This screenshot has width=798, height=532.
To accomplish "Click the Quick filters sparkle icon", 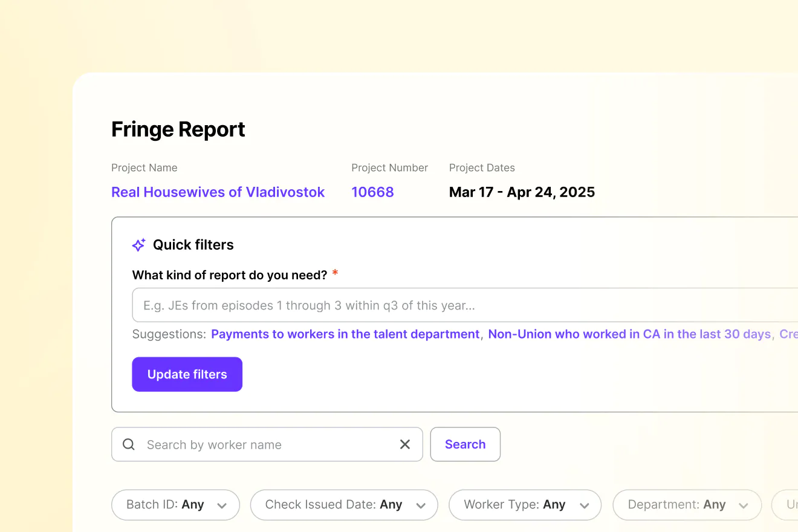I will click(x=138, y=245).
